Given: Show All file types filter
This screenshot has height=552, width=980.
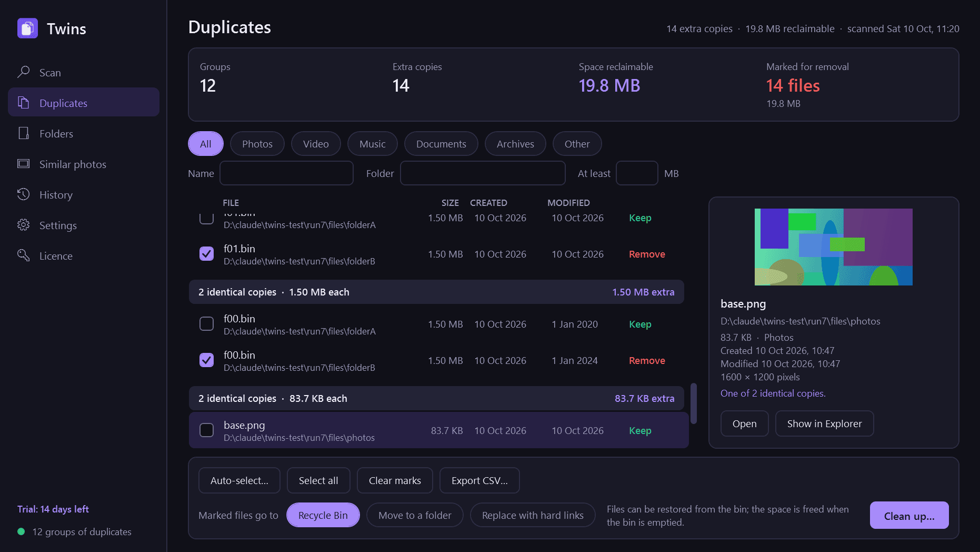Looking at the screenshot, I should point(206,144).
